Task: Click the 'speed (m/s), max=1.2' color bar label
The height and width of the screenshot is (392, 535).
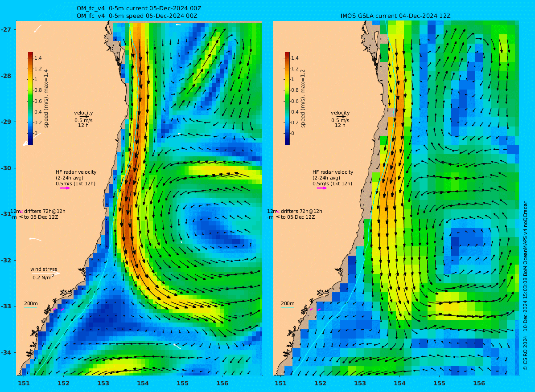Action: pyautogui.click(x=303, y=99)
